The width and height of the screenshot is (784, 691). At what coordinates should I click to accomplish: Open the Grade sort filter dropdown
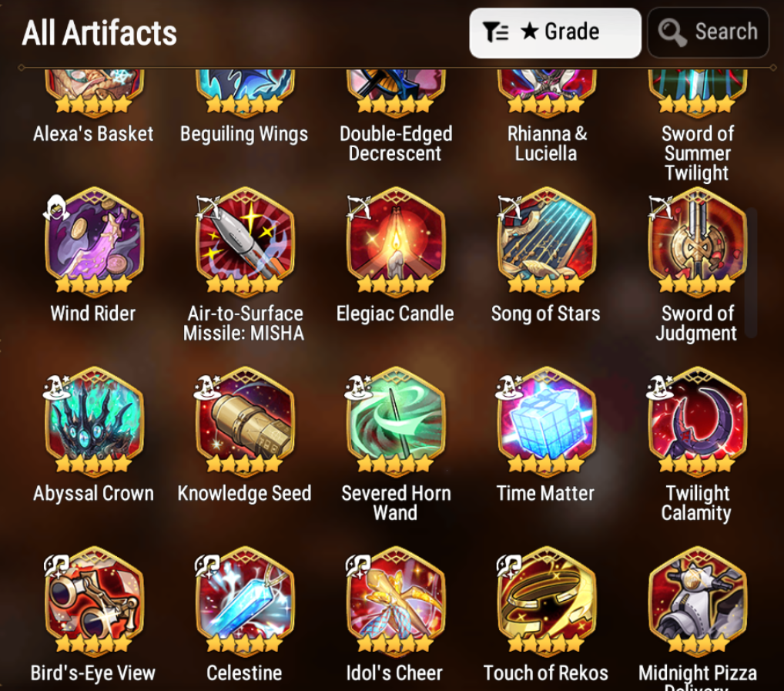pyautogui.click(x=555, y=32)
